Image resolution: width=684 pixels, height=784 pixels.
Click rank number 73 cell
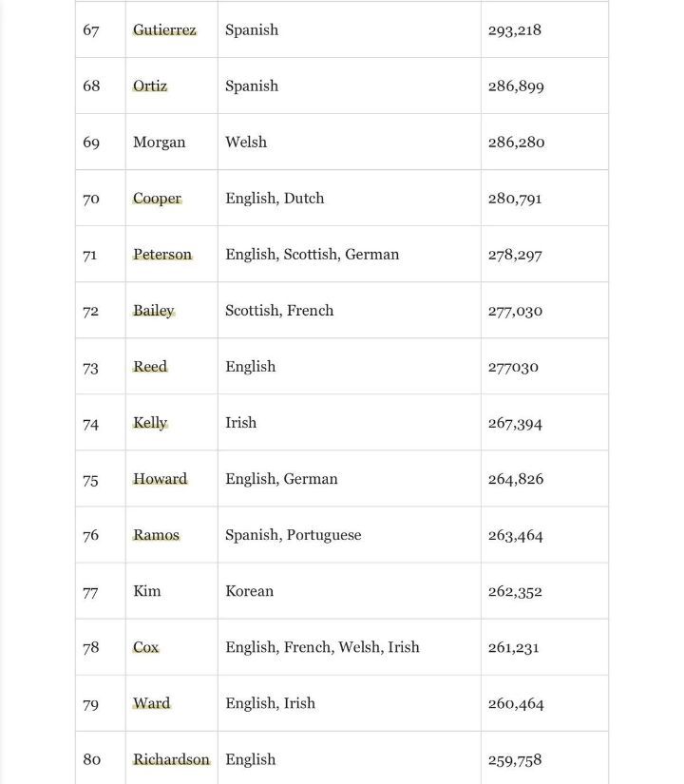(91, 367)
